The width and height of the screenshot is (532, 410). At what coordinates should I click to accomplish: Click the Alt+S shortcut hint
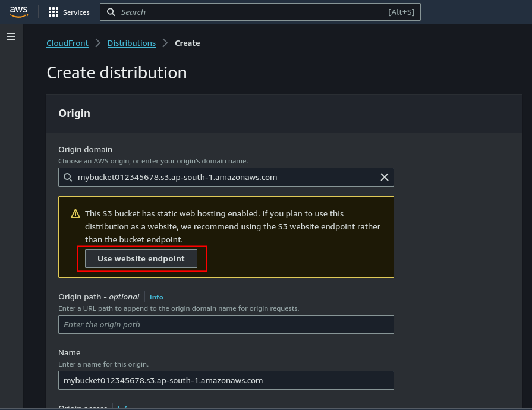(x=401, y=12)
